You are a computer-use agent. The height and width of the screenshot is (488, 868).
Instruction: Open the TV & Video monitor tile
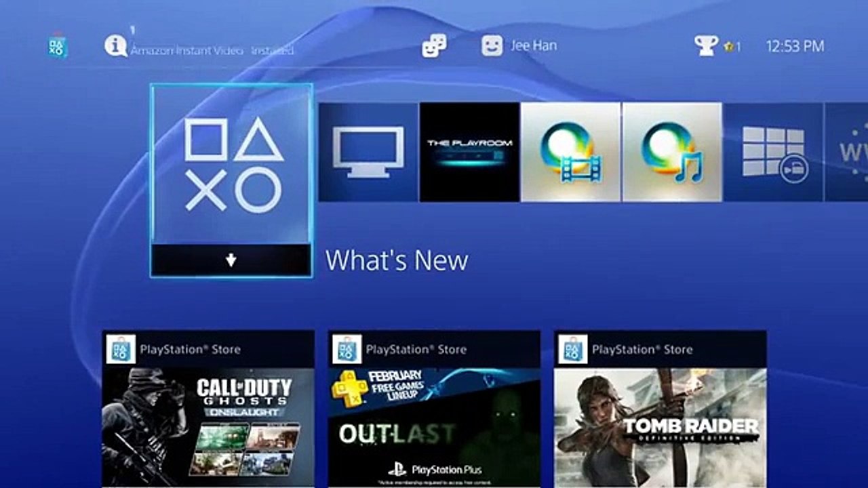point(368,152)
